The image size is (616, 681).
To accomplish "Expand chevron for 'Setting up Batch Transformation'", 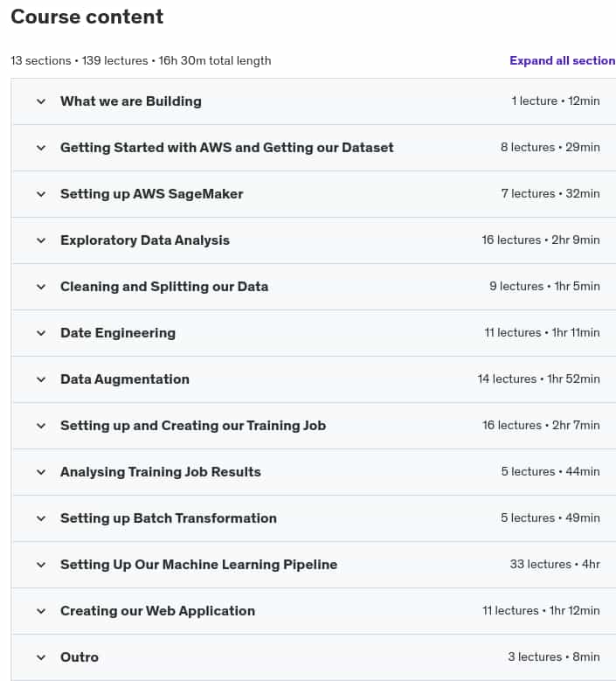I will (x=41, y=518).
